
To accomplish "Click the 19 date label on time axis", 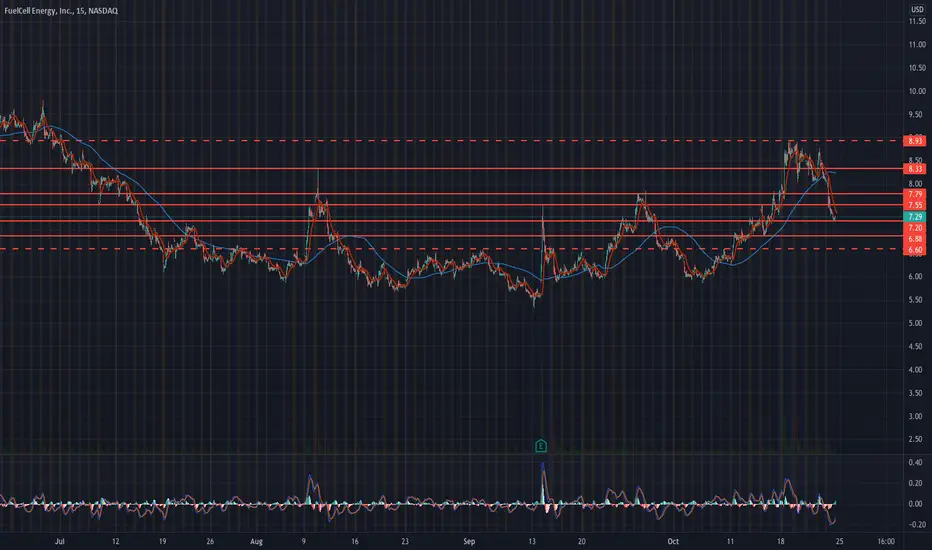I will pyautogui.click(x=162, y=541).
